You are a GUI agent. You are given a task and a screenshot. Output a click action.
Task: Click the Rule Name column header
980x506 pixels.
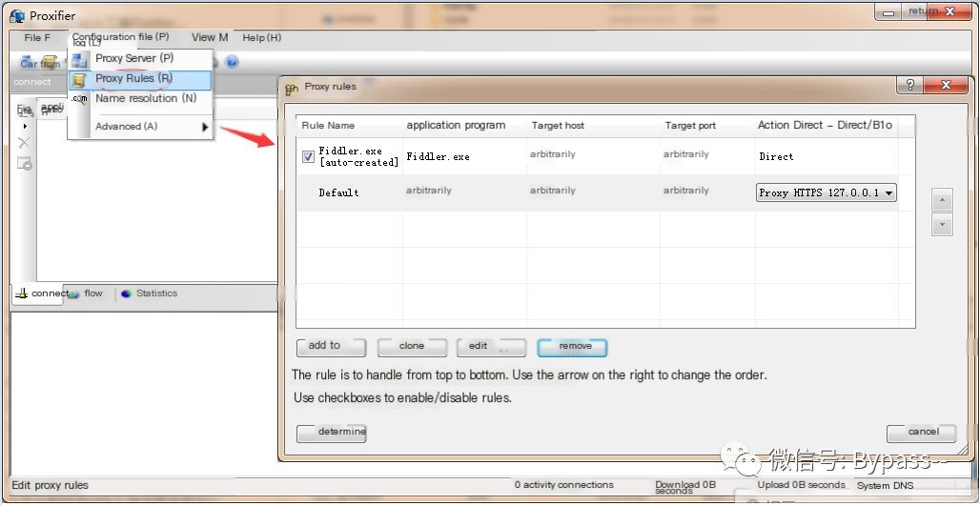349,126
